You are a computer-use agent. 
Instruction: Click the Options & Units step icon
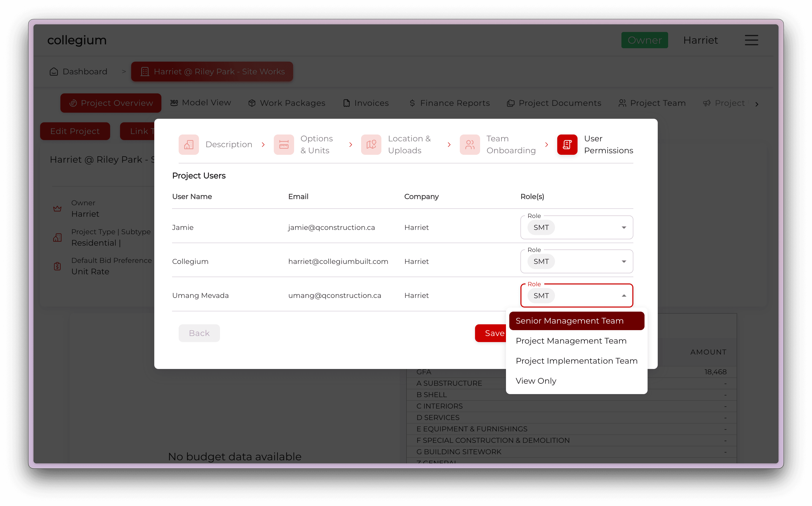(284, 145)
